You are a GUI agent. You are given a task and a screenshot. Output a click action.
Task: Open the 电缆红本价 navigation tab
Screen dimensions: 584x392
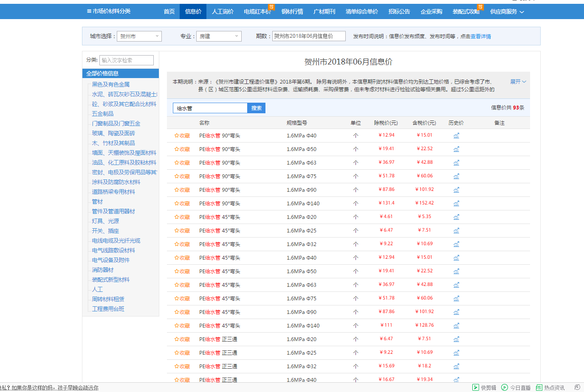point(257,12)
